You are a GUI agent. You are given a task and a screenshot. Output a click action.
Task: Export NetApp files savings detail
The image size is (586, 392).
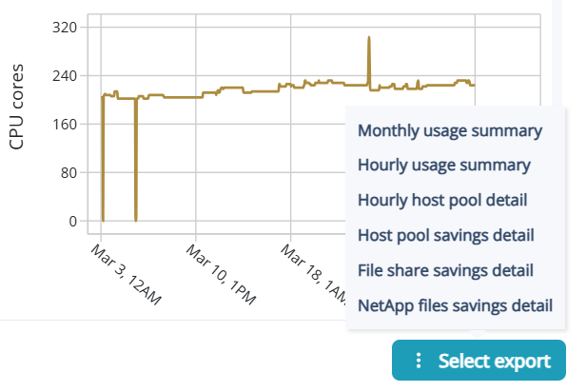(x=455, y=305)
